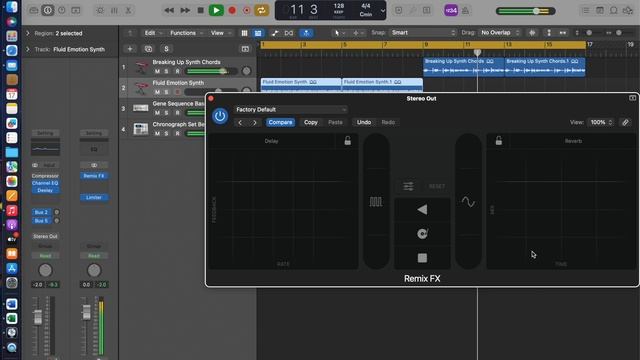The image size is (640, 360).
Task: Open the Loop Browser icon
Action: coord(613,10)
